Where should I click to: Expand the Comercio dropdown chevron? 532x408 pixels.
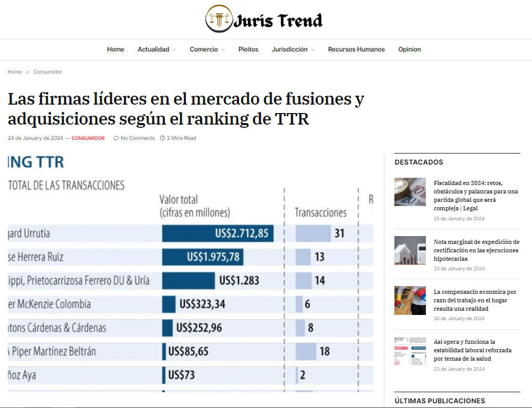pos(223,50)
